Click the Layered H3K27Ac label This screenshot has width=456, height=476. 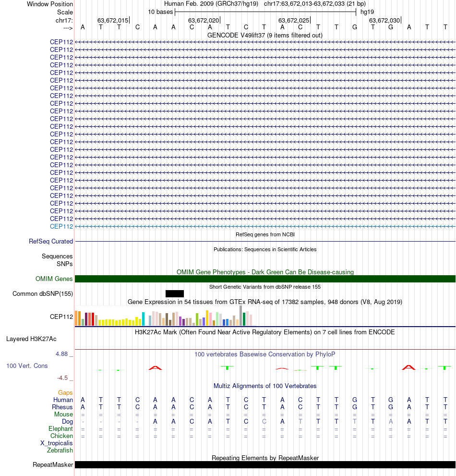[x=31, y=339]
